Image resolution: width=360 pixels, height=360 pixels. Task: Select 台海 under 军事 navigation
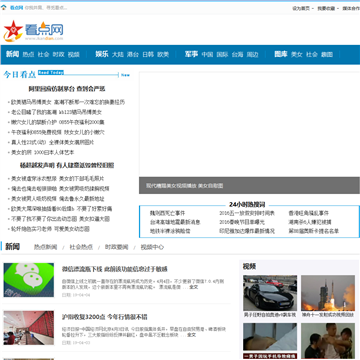pyautogui.click(x=238, y=55)
